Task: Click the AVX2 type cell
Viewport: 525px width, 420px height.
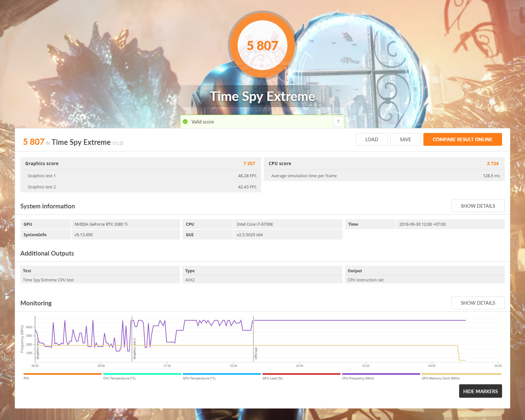Action: coord(262,280)
